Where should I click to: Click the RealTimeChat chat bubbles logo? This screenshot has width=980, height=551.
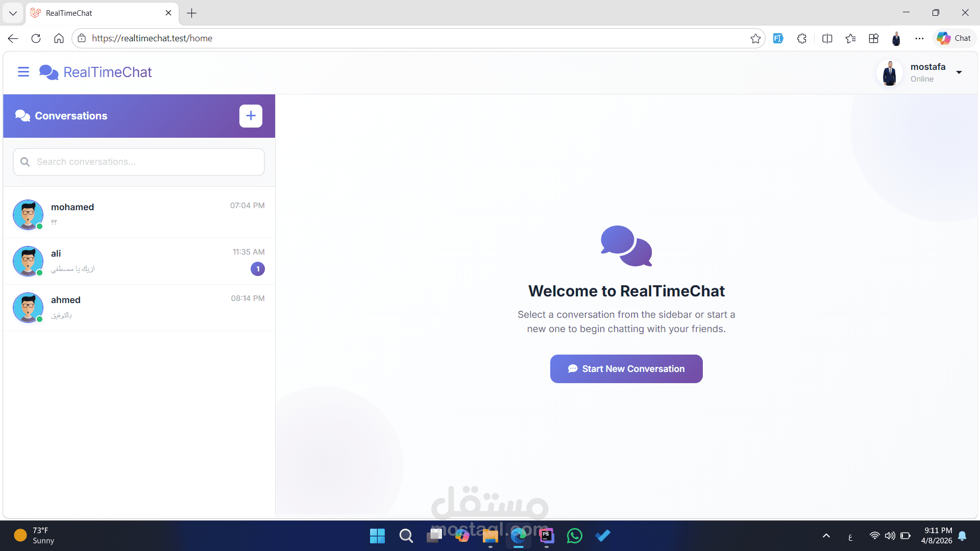[x=48, y=72]
